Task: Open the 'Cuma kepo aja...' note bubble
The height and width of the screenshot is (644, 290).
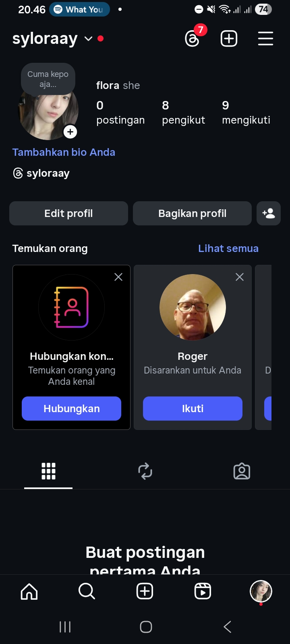Action: pos(48,79)
